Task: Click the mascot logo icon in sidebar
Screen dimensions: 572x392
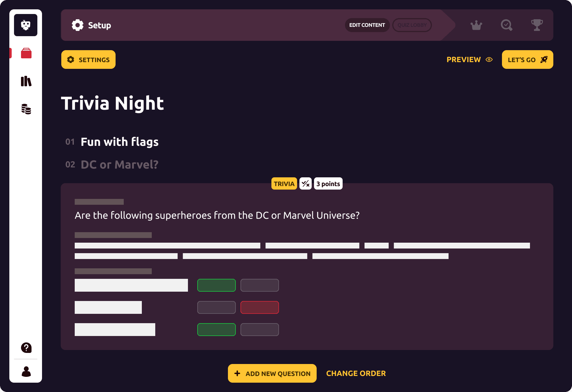Action: point(26,25)
